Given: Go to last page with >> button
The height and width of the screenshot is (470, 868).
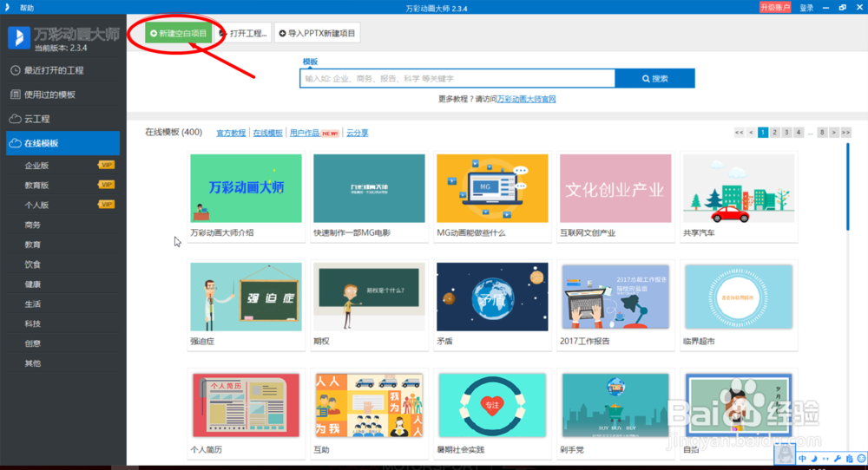Looking at the screenshot, I should (845, 132).
